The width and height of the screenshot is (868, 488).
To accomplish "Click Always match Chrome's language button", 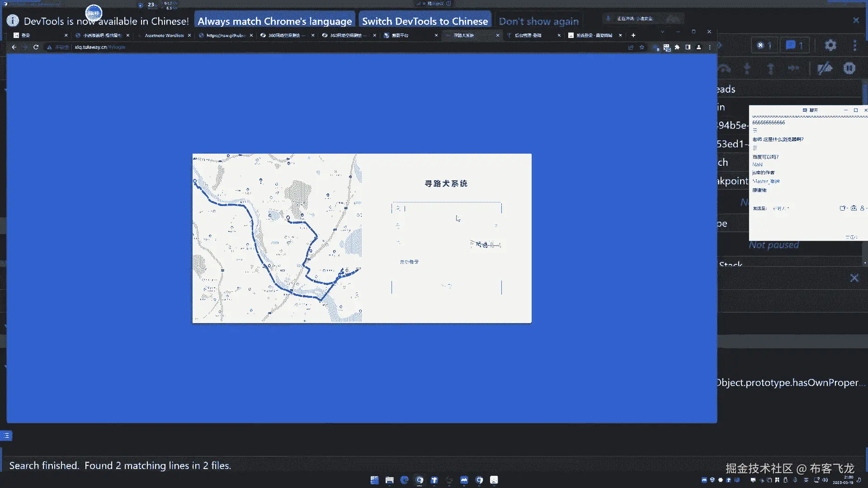I will click(x=274, y=21).
